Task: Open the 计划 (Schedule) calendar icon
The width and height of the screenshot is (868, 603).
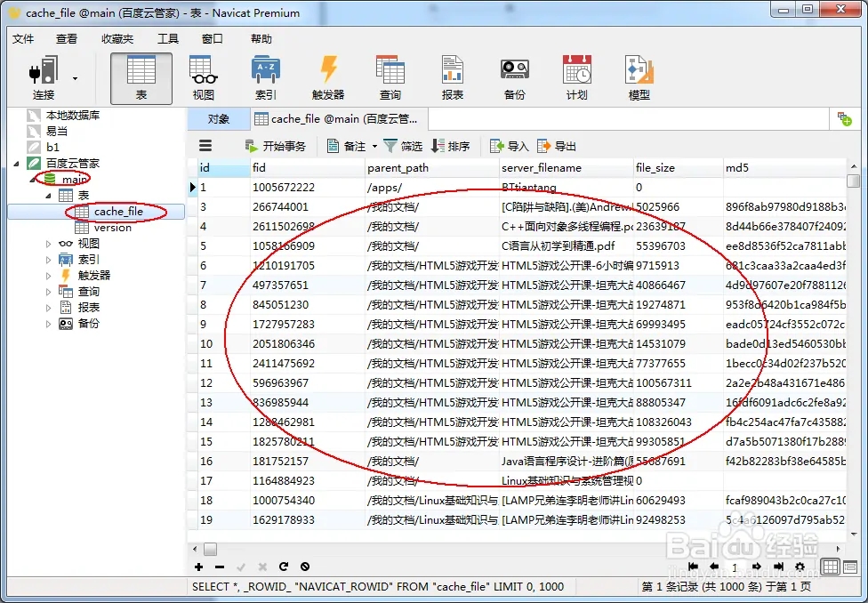Action: click(x=576, y=77)
